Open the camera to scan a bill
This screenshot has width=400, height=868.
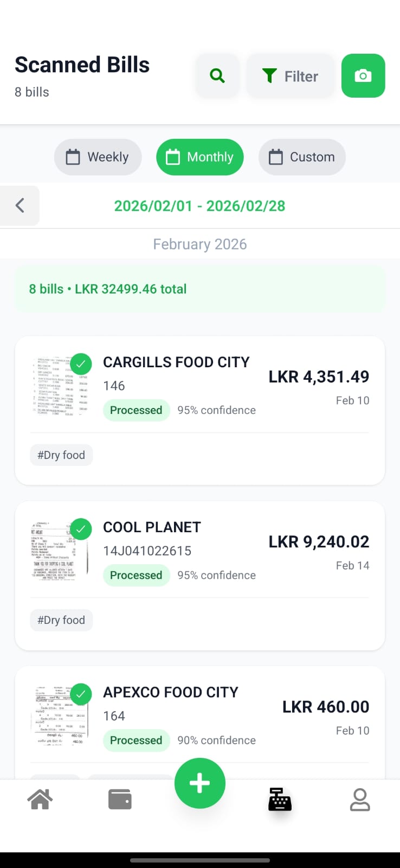coord(363,76)
